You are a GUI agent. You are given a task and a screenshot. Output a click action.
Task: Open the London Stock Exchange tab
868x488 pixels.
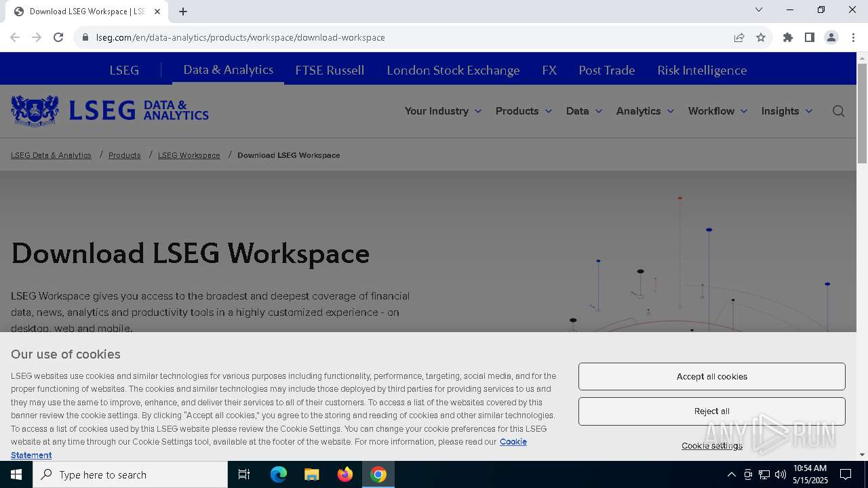[453, 70]
